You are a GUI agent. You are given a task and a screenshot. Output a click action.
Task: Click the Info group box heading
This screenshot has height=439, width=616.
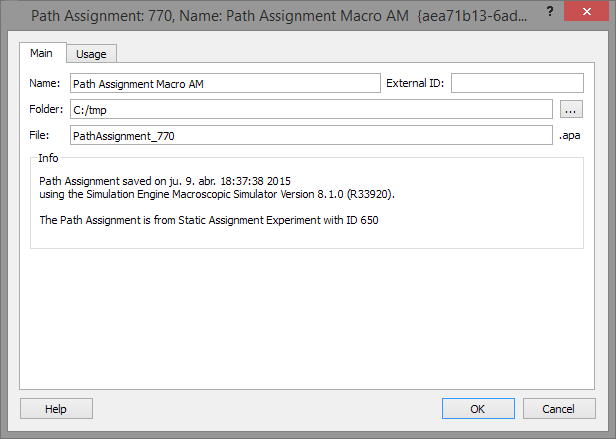(48, 158)
